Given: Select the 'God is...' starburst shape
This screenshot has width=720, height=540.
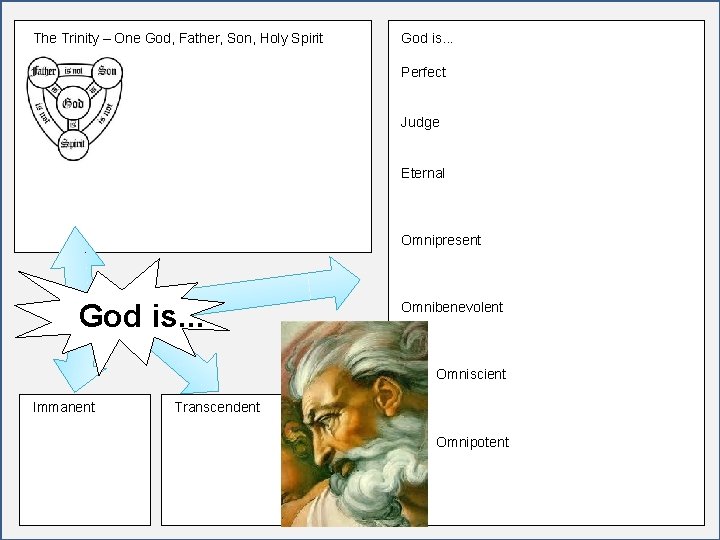Looking at the screenshot, I should [x=122, y=318].
